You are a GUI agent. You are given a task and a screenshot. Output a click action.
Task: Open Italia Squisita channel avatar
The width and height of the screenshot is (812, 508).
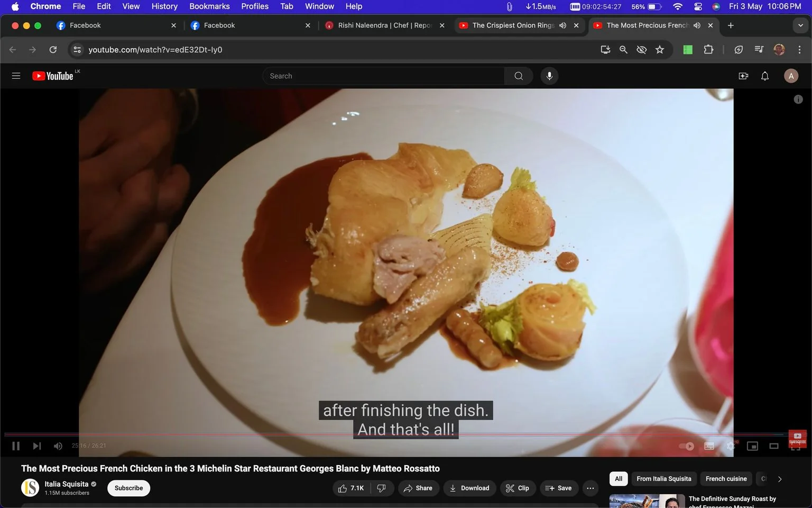point(30,487)
